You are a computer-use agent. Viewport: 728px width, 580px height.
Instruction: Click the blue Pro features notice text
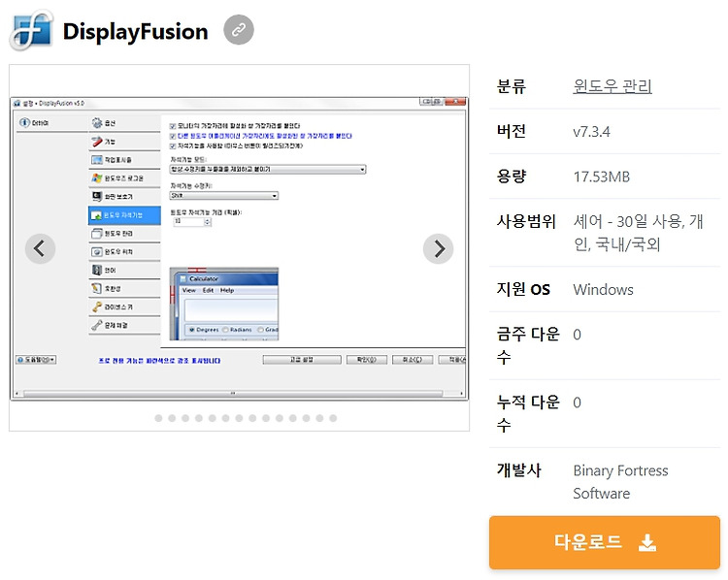click(159, 361)
